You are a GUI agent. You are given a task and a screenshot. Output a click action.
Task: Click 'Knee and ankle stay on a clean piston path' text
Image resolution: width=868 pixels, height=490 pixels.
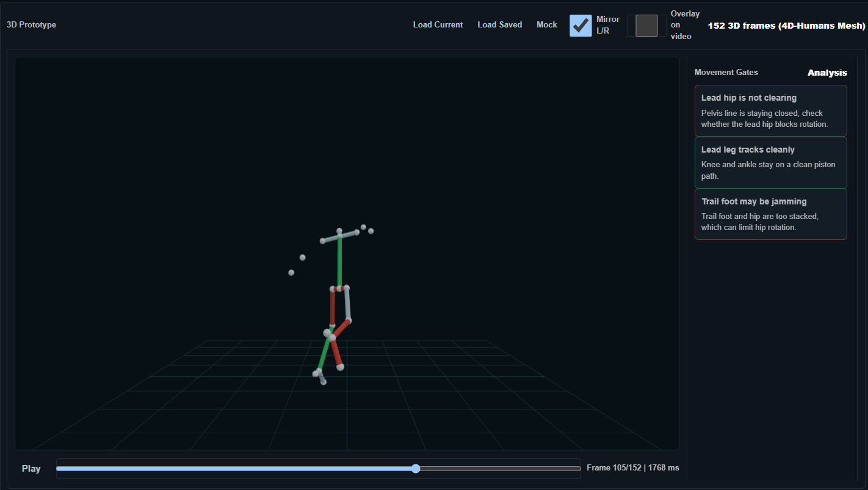tap(769, 170)
